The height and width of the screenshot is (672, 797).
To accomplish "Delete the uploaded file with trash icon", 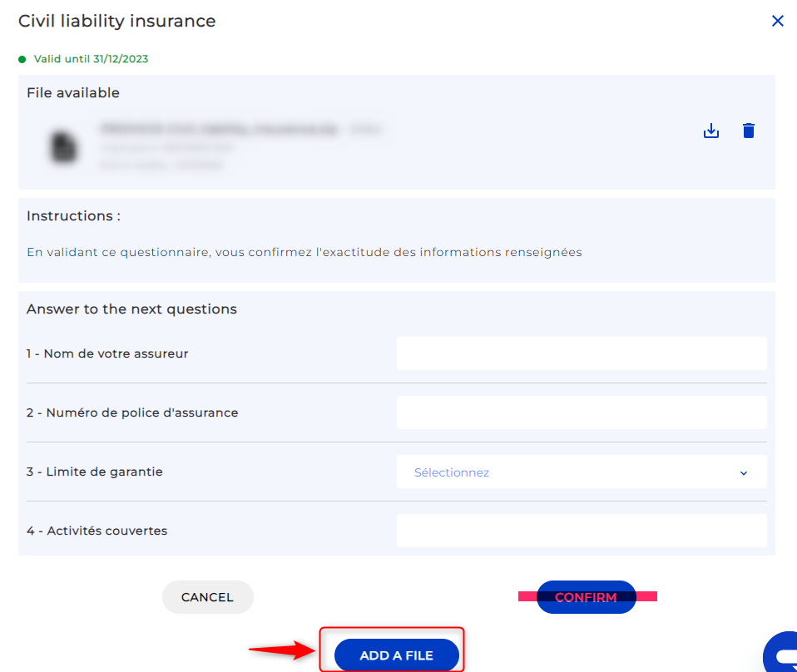I will [748, 131].
